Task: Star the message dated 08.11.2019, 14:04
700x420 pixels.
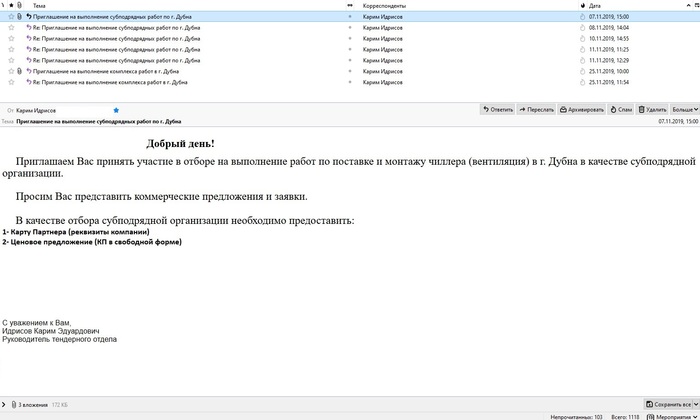Action: (11, 27)
